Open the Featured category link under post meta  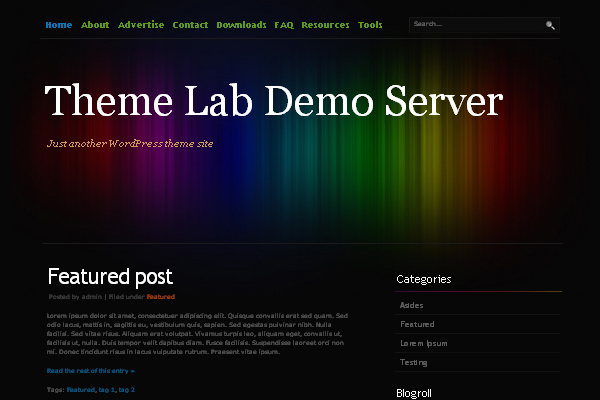pos(161,297)
